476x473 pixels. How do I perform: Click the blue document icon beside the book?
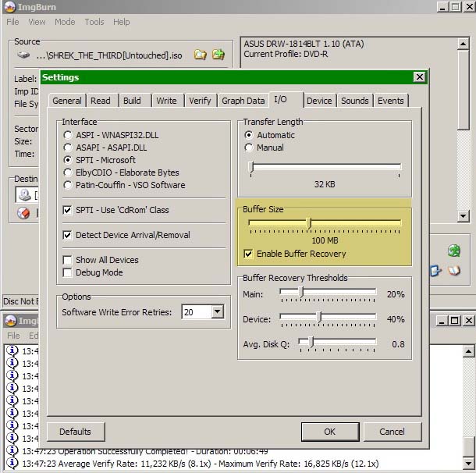point(435,271)
